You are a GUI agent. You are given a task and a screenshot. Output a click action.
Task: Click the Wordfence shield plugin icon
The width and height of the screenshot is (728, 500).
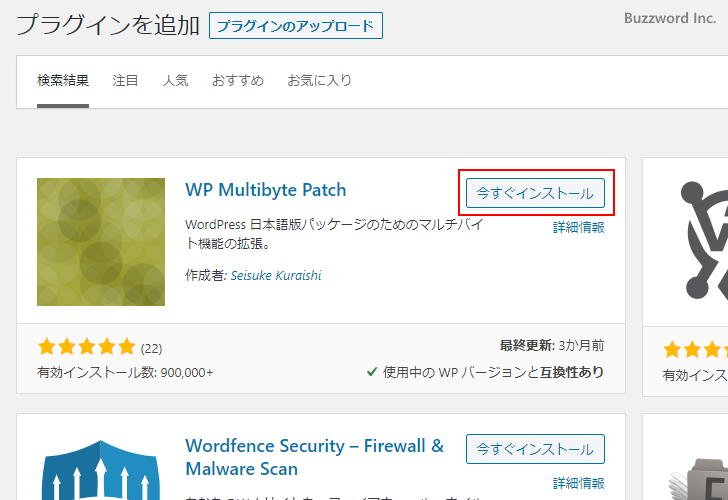point(101,469)
